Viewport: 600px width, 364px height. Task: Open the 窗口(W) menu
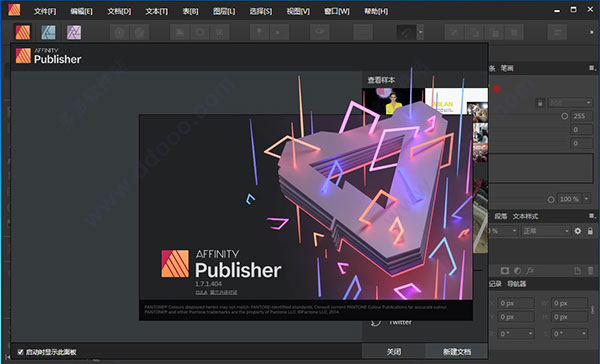tap(337, 11)
